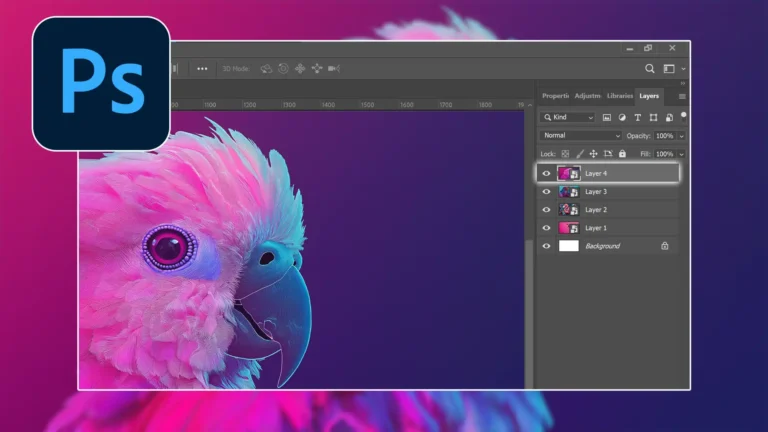Select the 3D roll mode icon
768x432 pixels.
click(283, 69)
